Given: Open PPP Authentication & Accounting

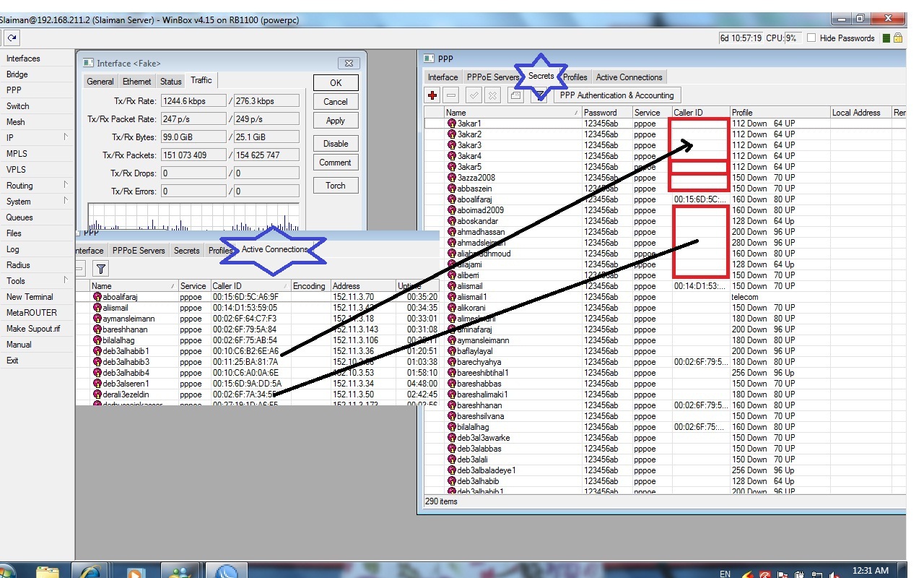Looking at the screenshot, I should [x=617, y=95].
